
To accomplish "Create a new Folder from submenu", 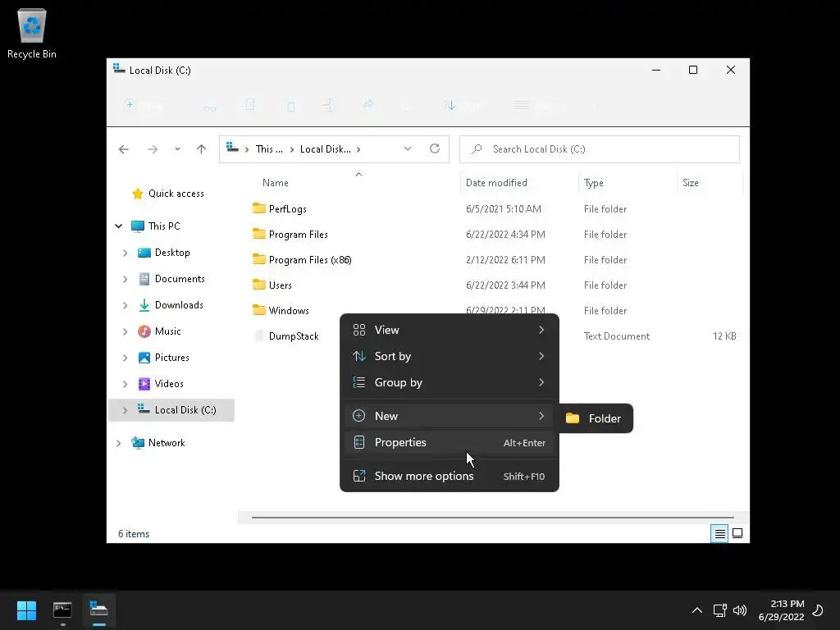I will pos(596,418).
